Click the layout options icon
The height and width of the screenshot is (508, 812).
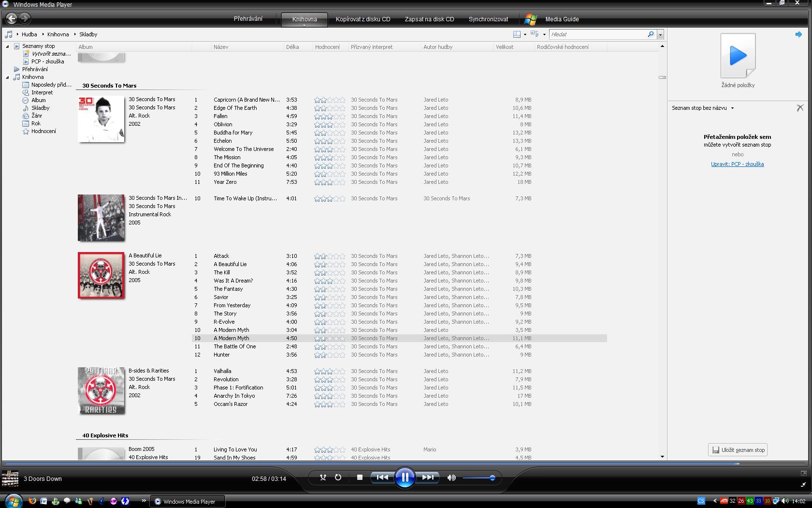[517, 34]
